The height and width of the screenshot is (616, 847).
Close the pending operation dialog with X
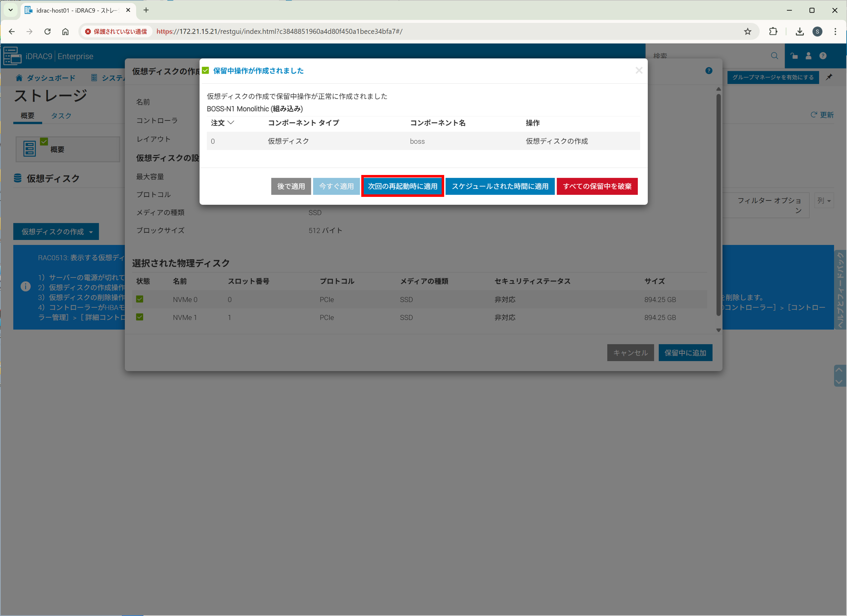pyautogui.click(x=639, y=71)
